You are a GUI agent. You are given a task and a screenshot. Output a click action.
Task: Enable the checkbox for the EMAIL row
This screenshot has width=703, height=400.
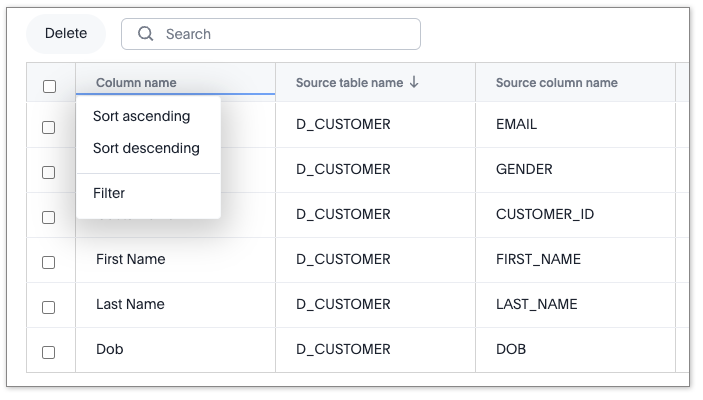49,127
